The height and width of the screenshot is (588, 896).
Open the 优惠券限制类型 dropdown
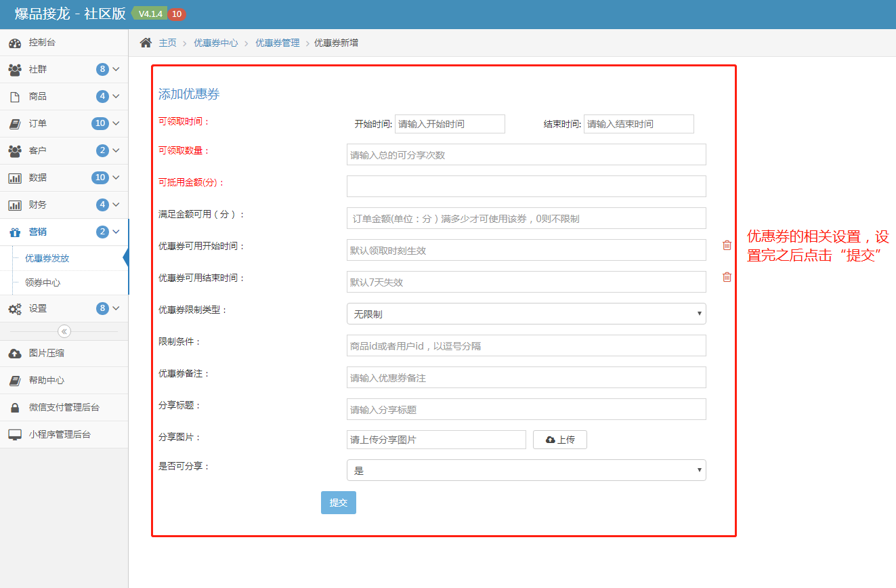click(526, 314)
